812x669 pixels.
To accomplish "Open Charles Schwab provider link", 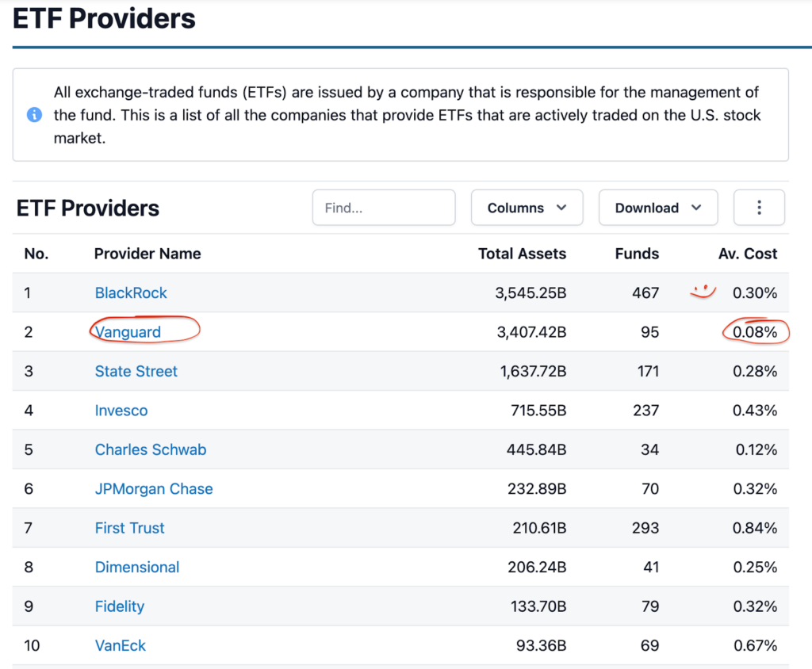I will point(151,449).
